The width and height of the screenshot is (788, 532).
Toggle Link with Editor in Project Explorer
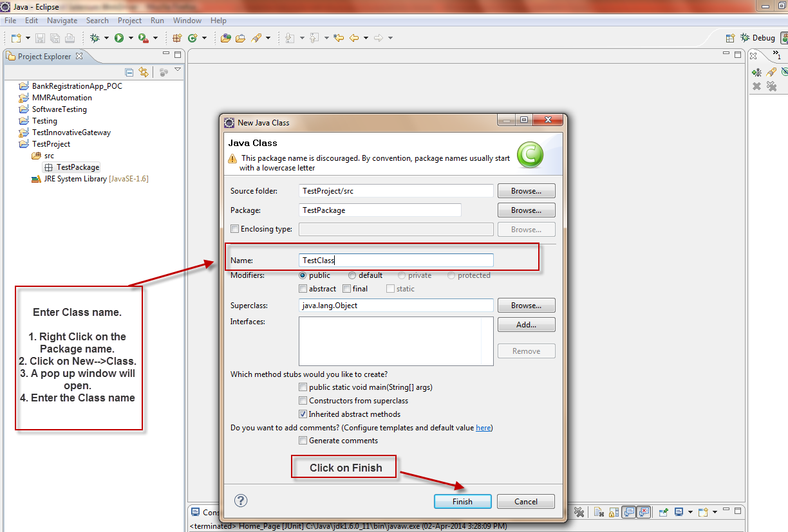click(x=144, y=72)
